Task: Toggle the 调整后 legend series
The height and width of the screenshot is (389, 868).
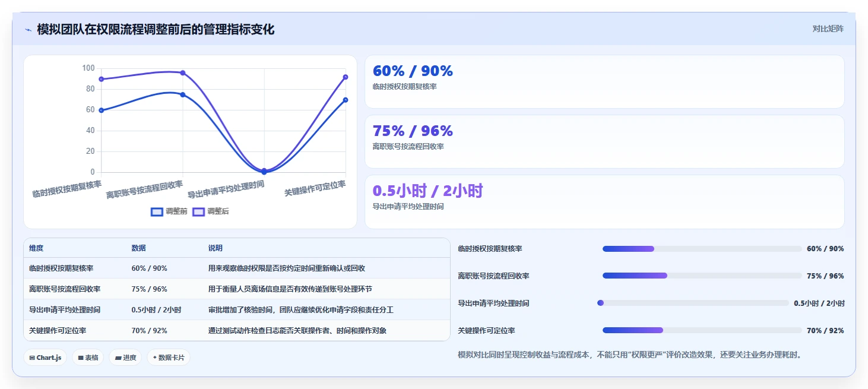Action: click(210, 211)
